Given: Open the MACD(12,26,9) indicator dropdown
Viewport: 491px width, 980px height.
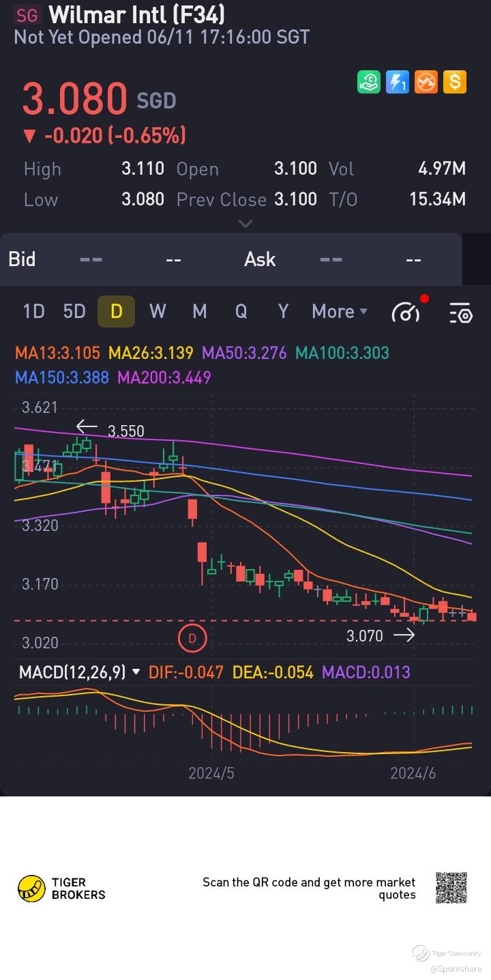Looking at the screenshot, I should (x=79, y=672).
